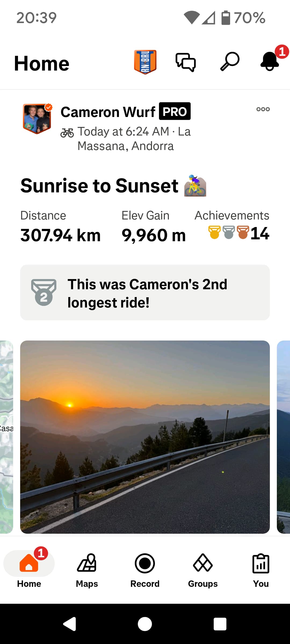View the sunset road photo

coord(145,437)
